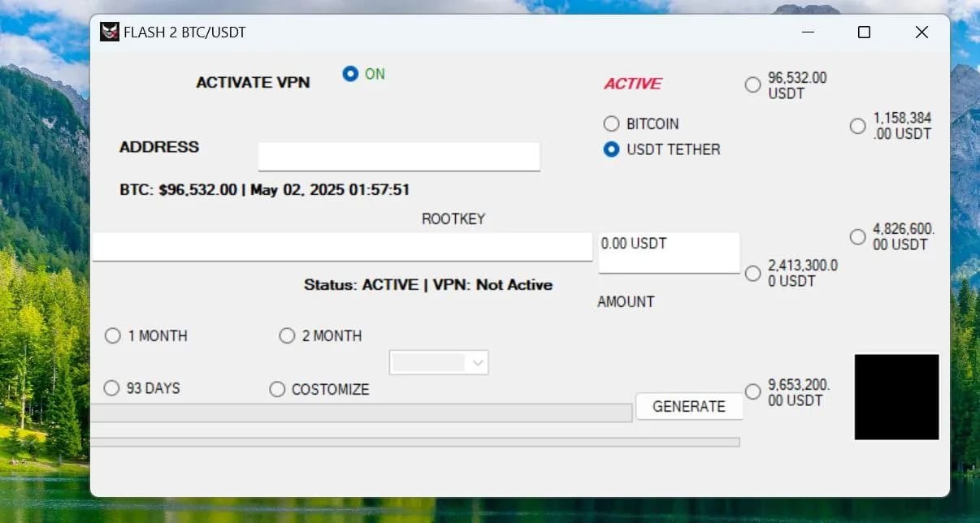Open the dropdown below 2 MONTH
Image resolution: width=980 pixels, height=523 pixels.
coord(439,363)
